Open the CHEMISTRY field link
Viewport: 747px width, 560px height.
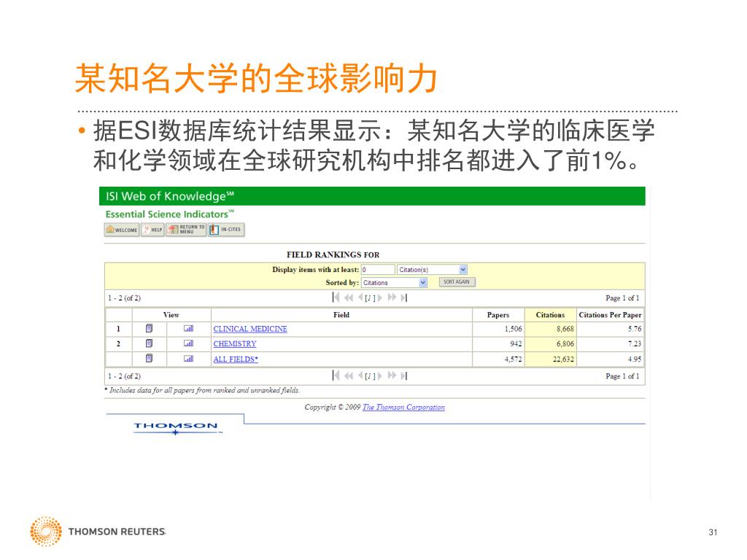click(235, 343)
